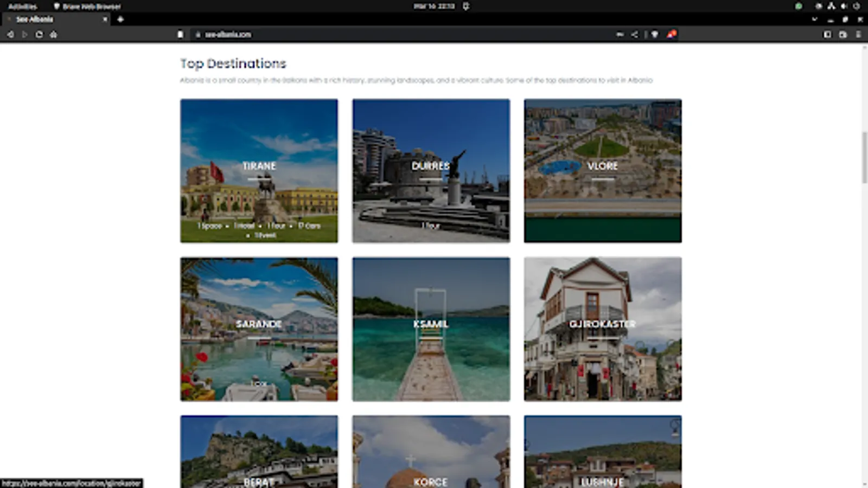Expand the tab search dropdown arrow

click(814, 19)
